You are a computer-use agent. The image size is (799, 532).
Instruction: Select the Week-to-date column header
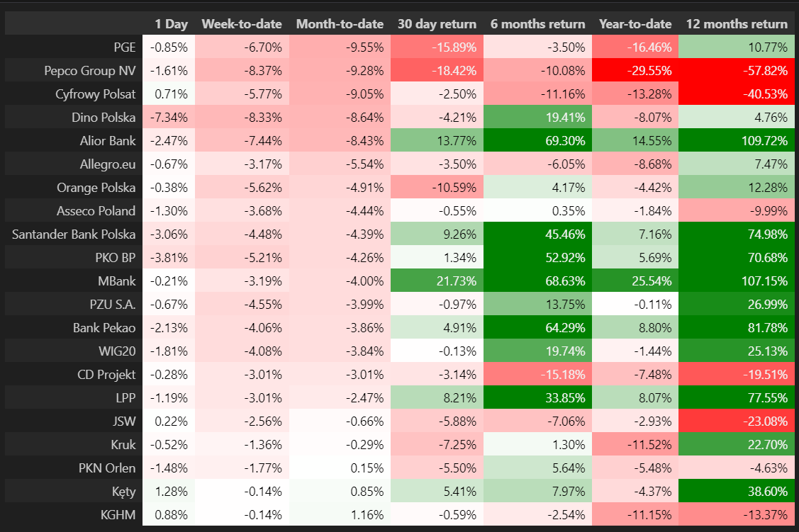point(241,24)
